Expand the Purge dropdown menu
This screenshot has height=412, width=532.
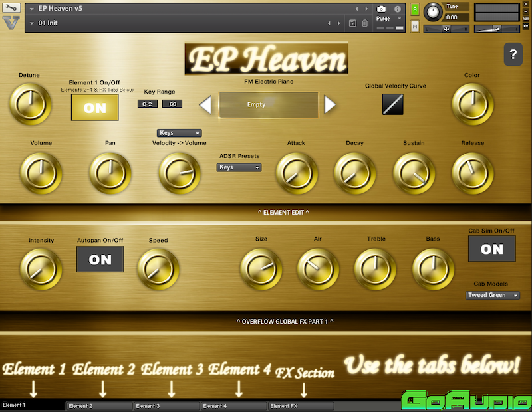388,19
